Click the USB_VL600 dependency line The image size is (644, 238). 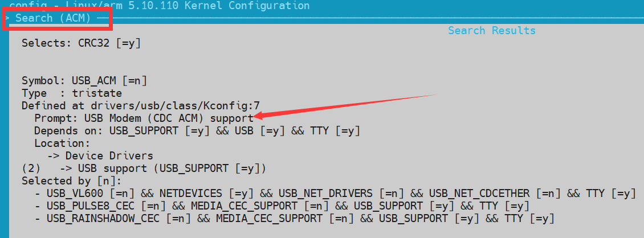point(335,193)
